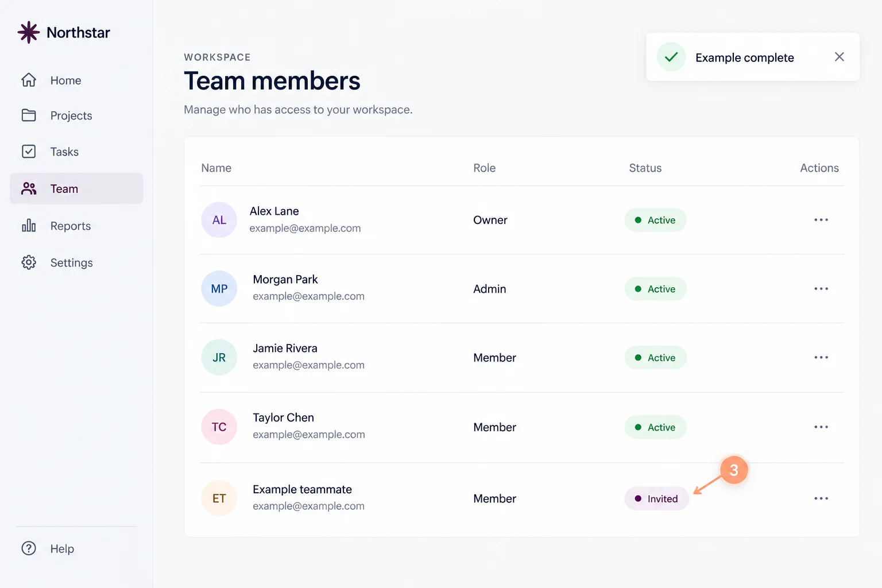This screenshot has width=882, height=588.
Task: Click the name Jamie Rivera
Action: (x=285, y=348)
